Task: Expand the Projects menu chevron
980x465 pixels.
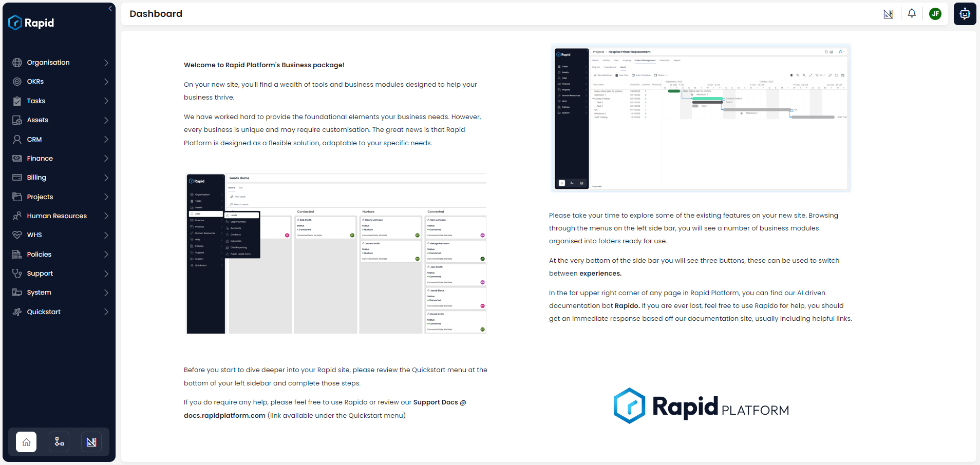Action: coord(106,197)
